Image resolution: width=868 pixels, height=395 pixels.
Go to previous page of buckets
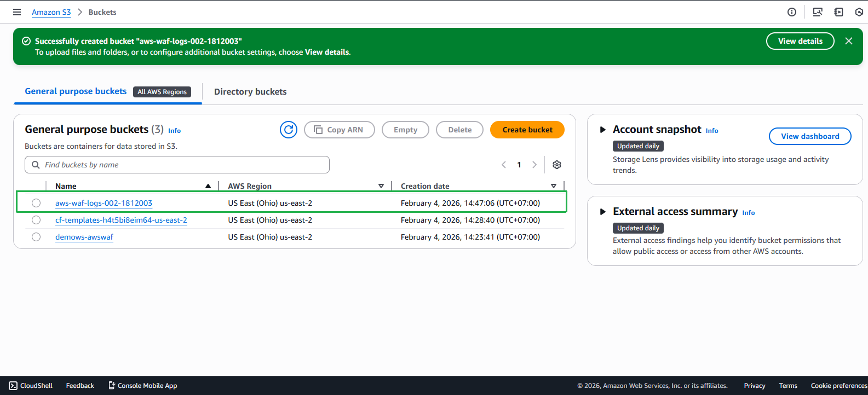pos(504,165)
